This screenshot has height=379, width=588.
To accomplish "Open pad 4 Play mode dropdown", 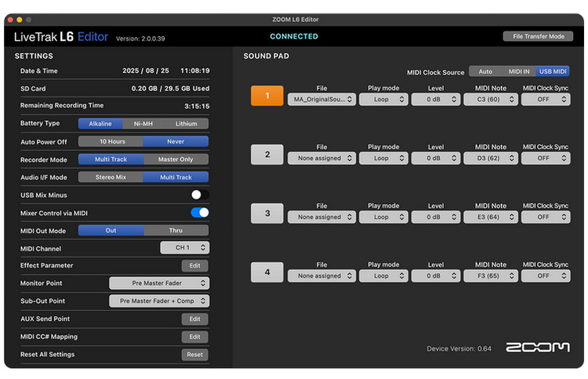I will pyautogui.click(x=383, y=276).
